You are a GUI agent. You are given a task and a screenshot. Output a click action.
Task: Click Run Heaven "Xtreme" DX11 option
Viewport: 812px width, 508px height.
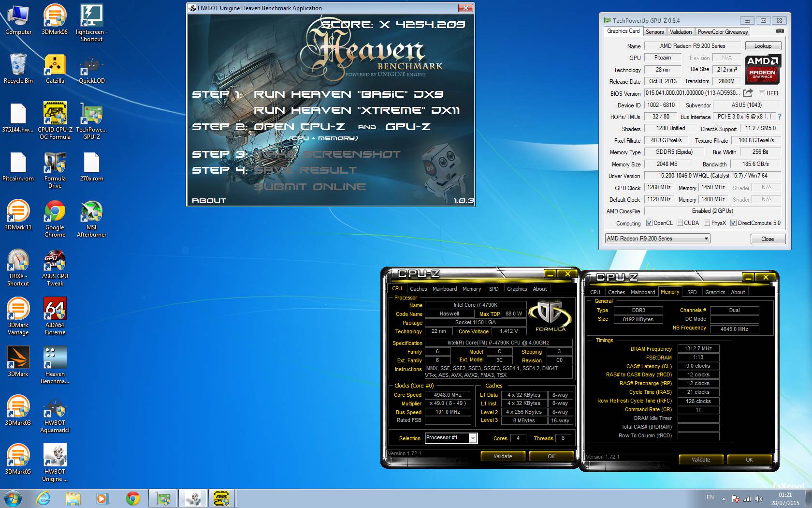click(357, 110)
